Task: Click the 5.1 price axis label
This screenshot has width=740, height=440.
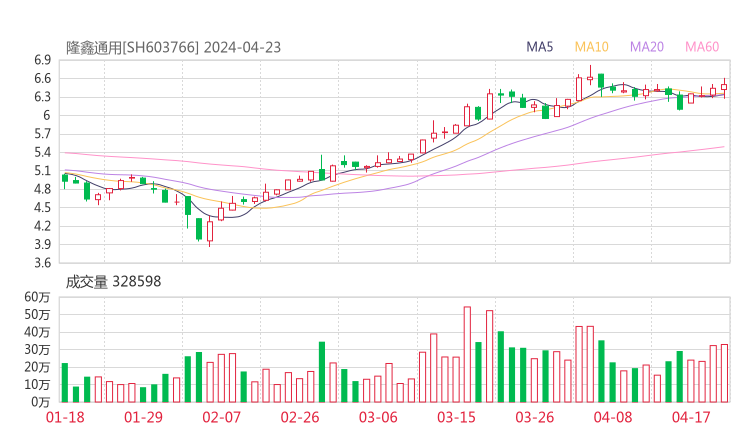Action: click(42, 170)
